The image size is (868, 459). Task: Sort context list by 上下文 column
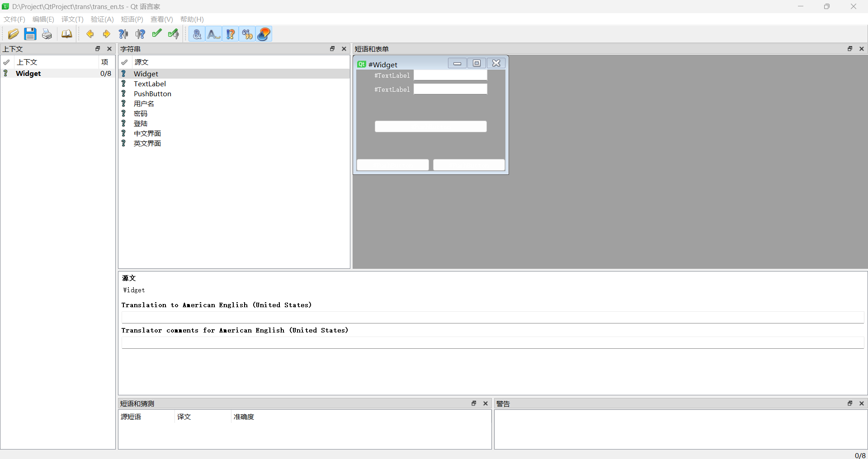coord(57,62)
